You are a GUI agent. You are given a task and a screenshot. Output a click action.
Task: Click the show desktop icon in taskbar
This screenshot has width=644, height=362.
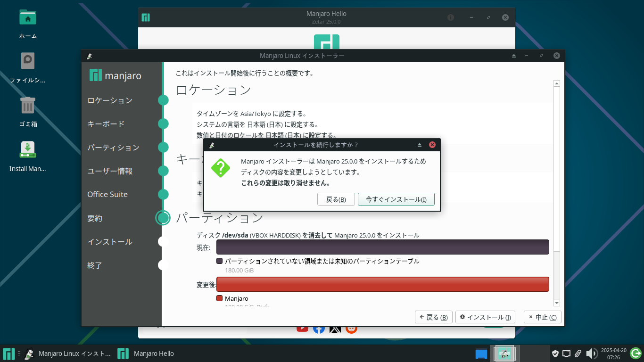pos(481,354)
